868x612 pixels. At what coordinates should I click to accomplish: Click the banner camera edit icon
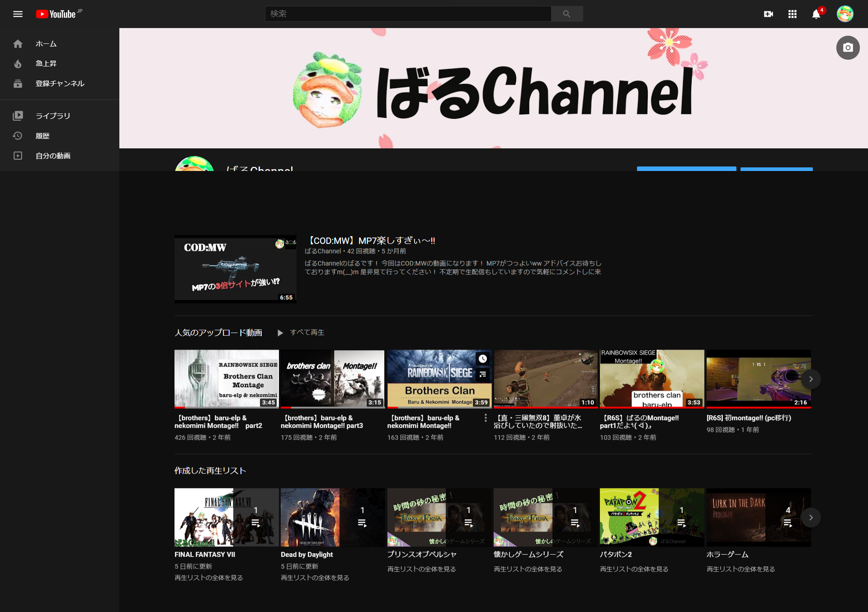pos(848,47)
